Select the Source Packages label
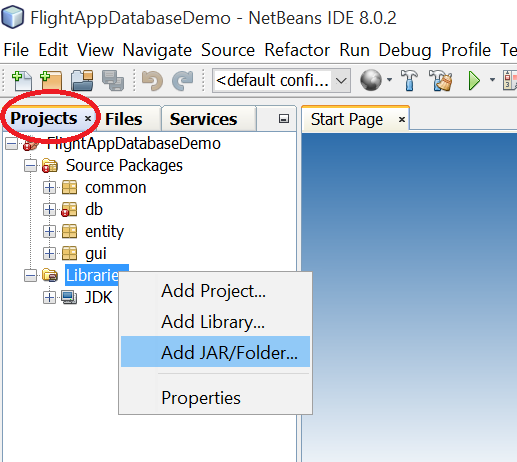 (x=124, y=165)
